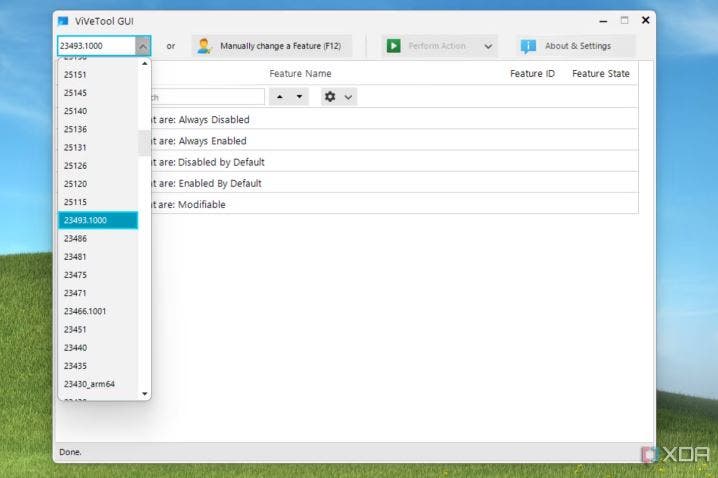Viewport: 718px width, 478px height.
Task: Expand the Enabled By Default group row
Action: 394,183
